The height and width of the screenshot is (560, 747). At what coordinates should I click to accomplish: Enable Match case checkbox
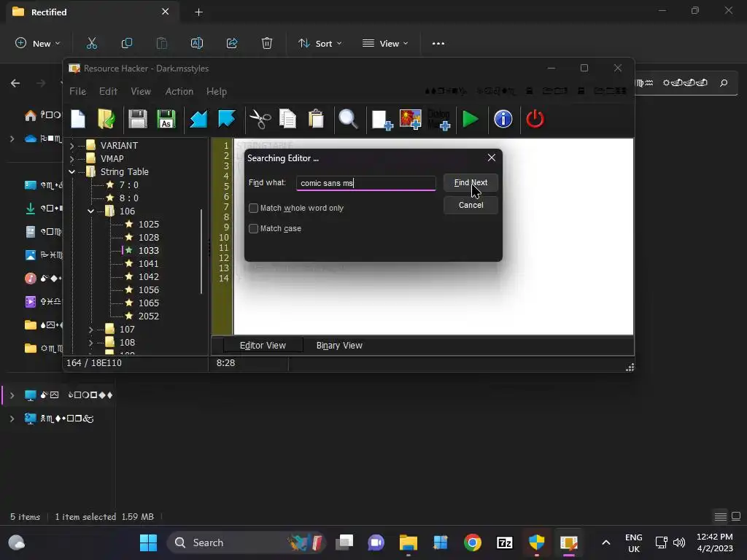click(x=253, y=228)
